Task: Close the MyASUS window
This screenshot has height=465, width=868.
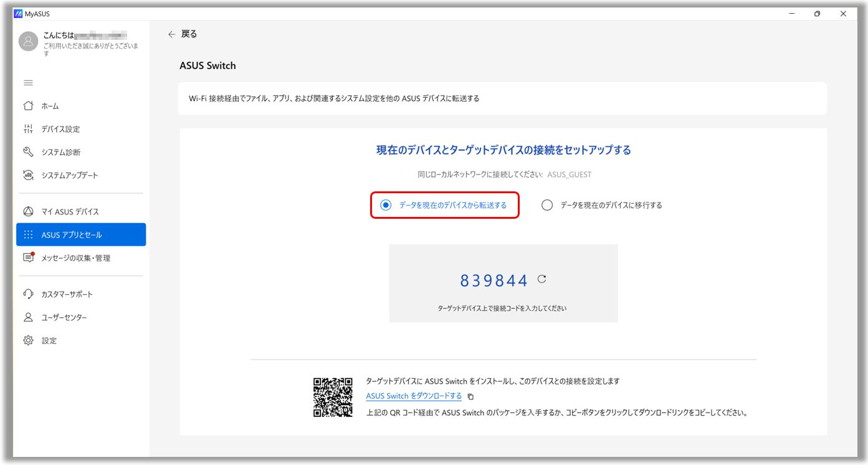Action: click(x=843, y=14)
